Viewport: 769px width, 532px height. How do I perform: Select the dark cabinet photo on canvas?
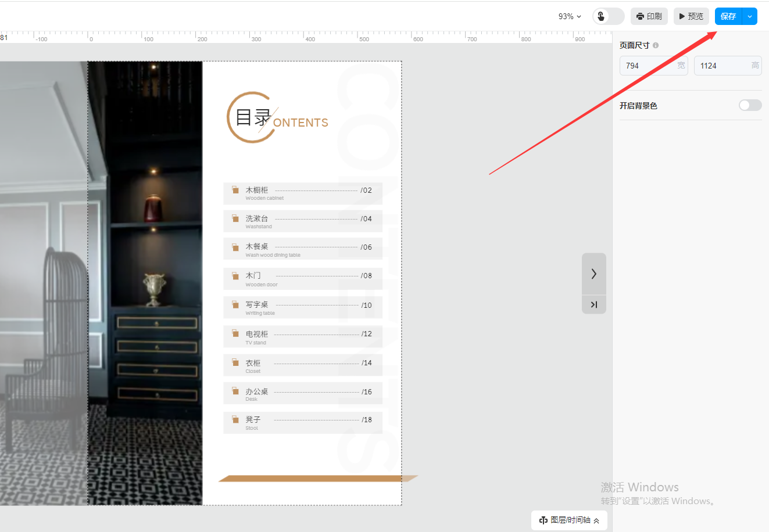[145, 283]
